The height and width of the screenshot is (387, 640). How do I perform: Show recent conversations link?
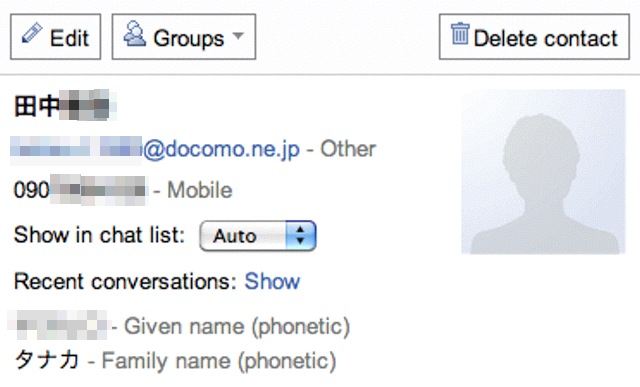tap(272, 281)
